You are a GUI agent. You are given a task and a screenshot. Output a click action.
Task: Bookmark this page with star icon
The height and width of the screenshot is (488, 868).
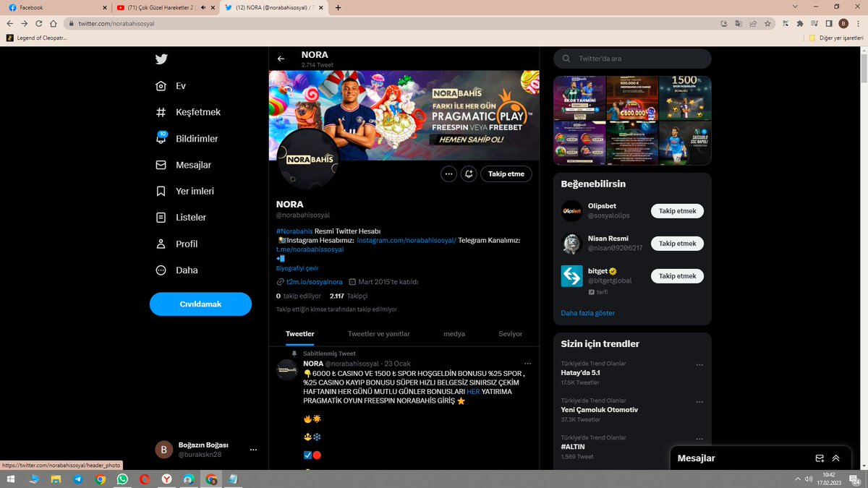coord(767,23)
